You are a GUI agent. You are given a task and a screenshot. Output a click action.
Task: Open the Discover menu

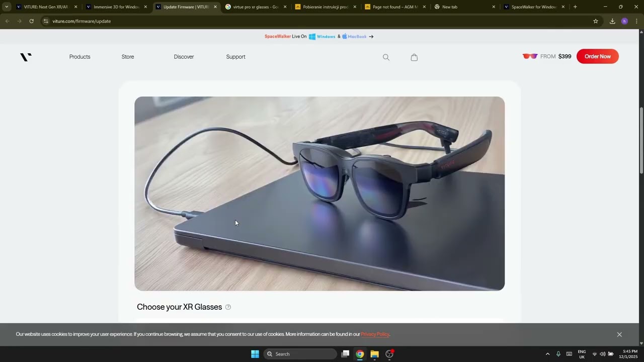184,57
